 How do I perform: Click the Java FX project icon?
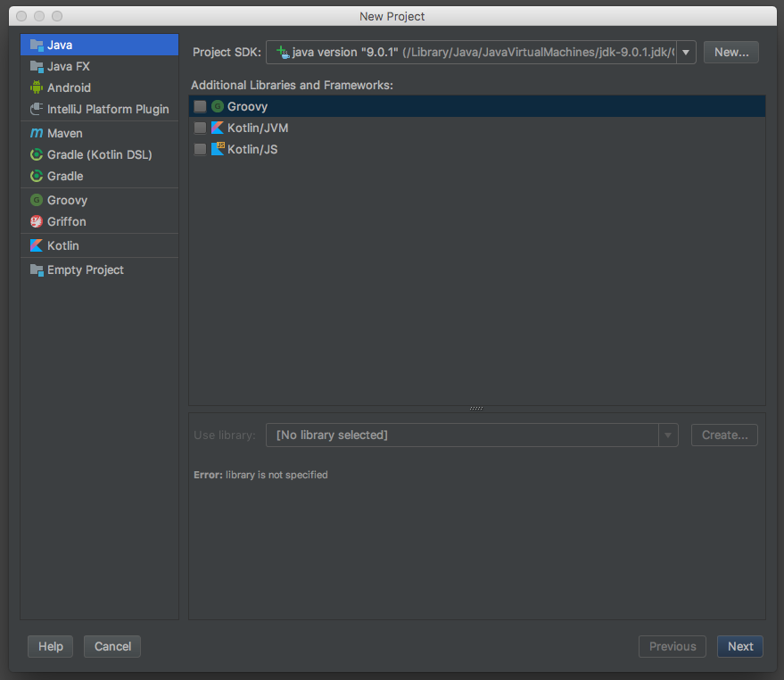coord(37,67)
